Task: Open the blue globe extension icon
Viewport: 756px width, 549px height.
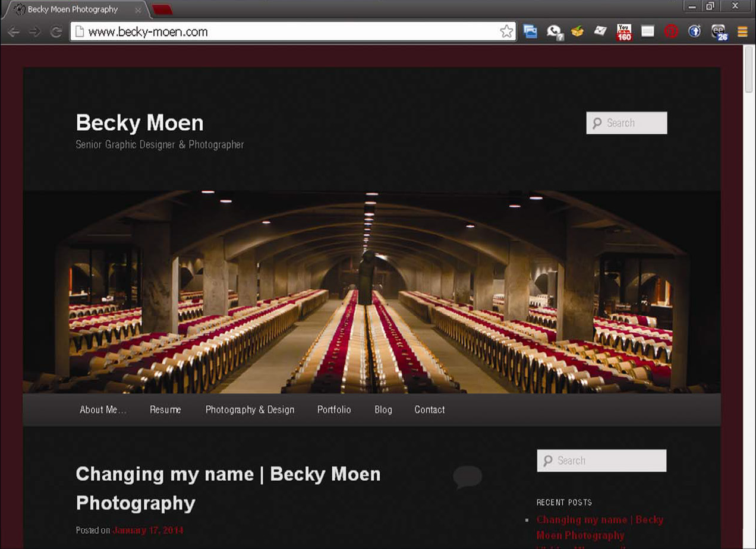Action: click(694, 31)
